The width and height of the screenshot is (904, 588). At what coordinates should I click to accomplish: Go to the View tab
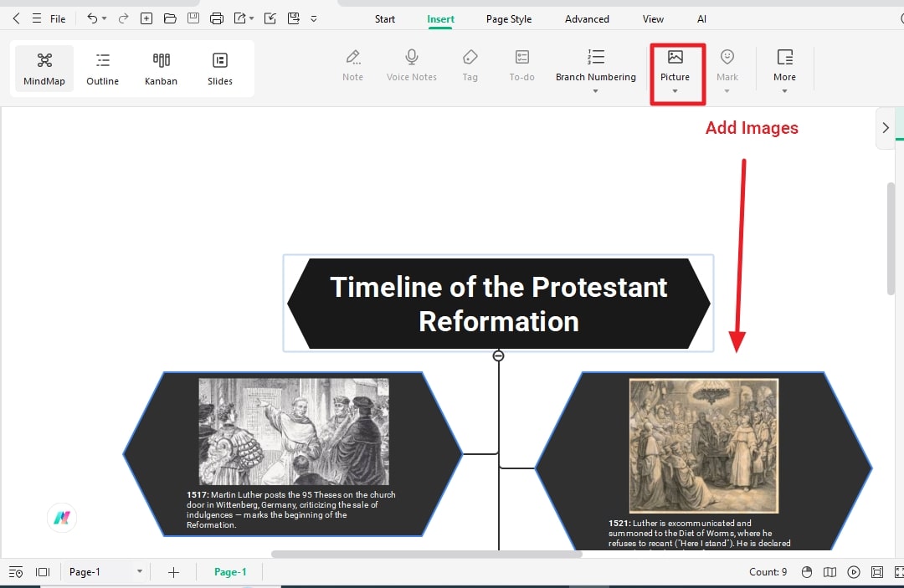click(x=653, y=19)
